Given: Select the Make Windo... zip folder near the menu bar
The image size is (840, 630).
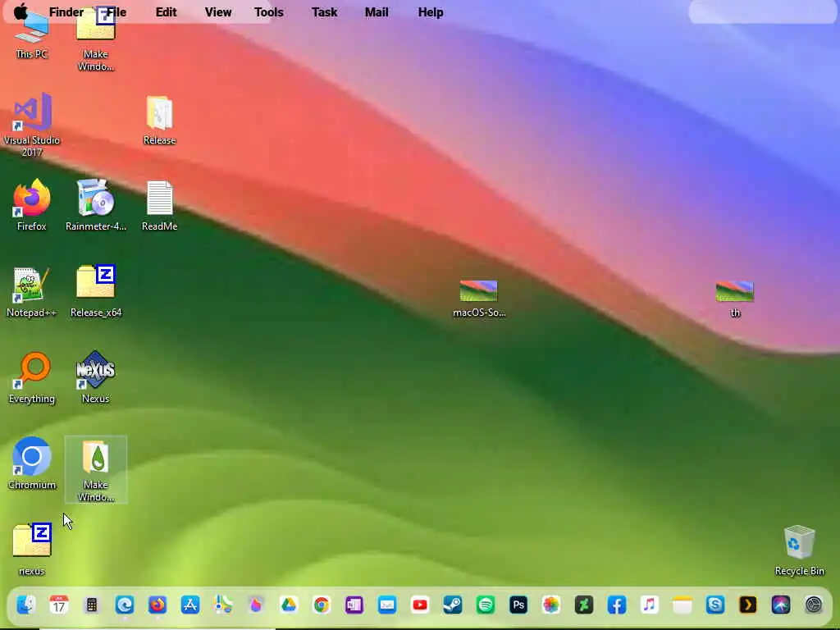Looking at the screenshot, I should 95,39.
